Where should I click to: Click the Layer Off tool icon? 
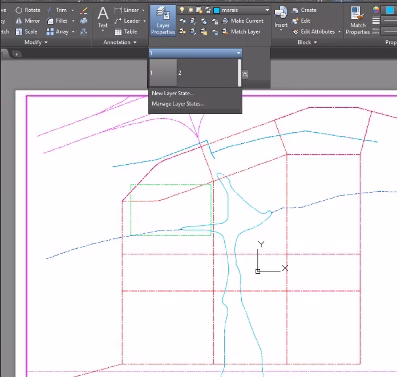pyautogui.click(x=182, y=21)
